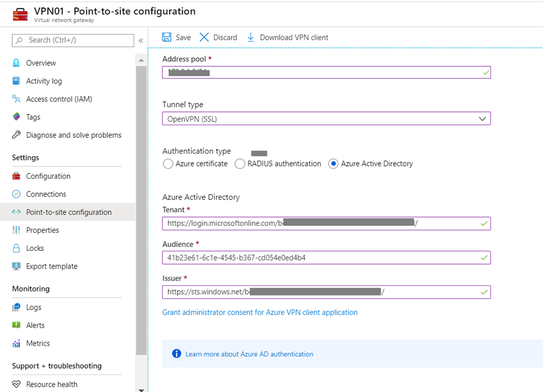
Task: Select Azure Active Directory authentication
Action: pos(333,163)
